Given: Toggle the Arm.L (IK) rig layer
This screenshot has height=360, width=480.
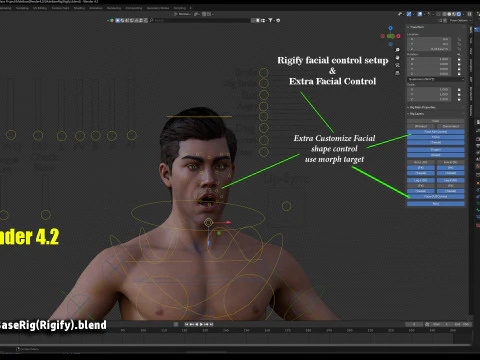Looking at the screenshot, I should (421, 162).
